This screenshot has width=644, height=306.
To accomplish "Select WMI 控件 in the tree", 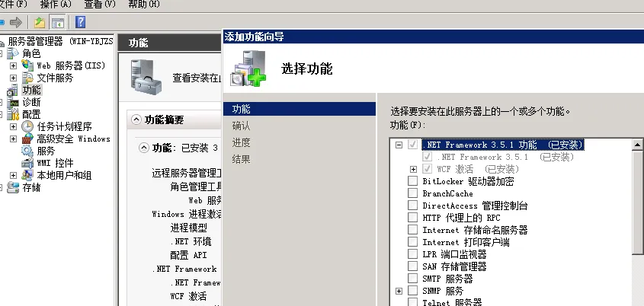I will click(55, 163).
